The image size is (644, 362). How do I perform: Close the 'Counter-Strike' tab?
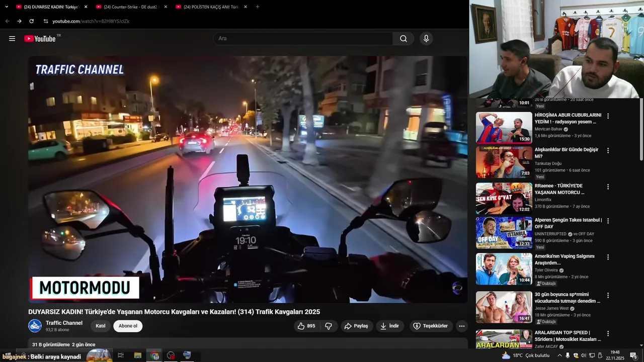pos(166,7)
